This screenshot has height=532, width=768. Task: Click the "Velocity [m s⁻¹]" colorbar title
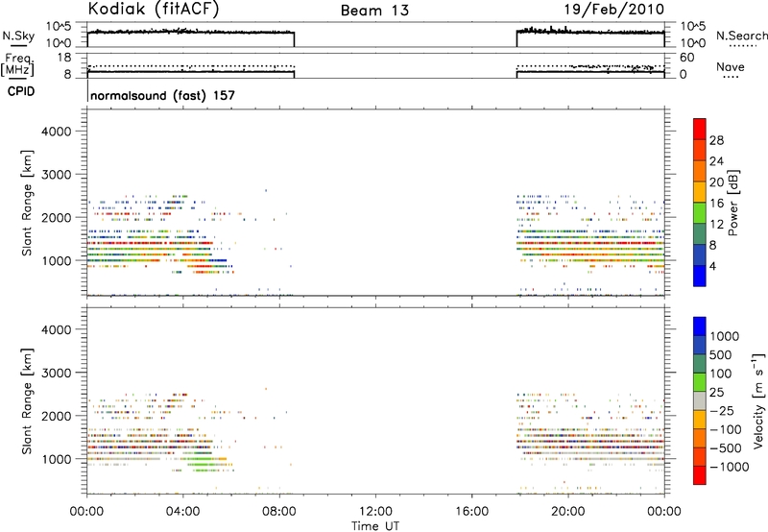click(758, 400)
